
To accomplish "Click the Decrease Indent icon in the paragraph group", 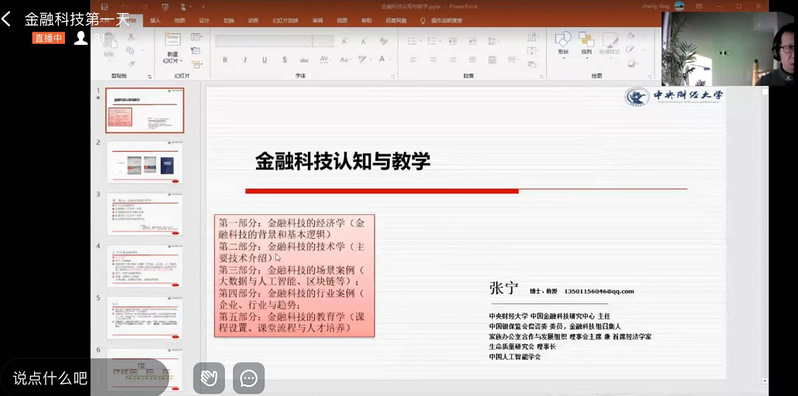I will 452,41.
